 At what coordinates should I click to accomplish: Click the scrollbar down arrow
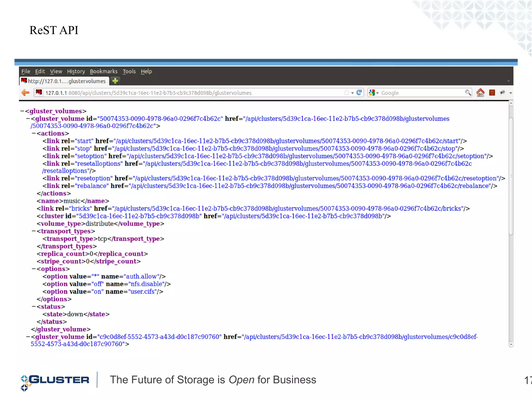(x=511, y=344)
